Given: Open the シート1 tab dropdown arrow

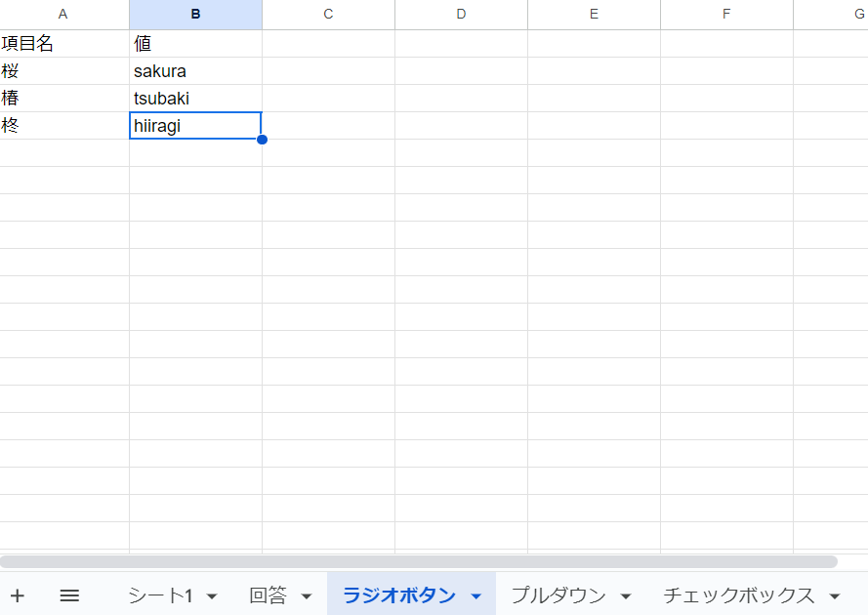Looking at the screenshot, I should pos(213,595).
